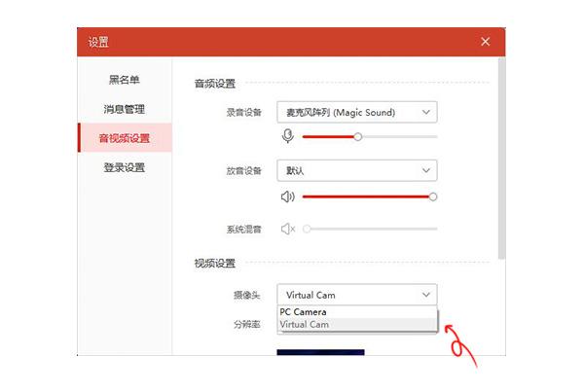Click the vertical scrollbar of settings panel
Viewport: 584px width, 392px height.
pyautogui.click(x=501, y=158)
